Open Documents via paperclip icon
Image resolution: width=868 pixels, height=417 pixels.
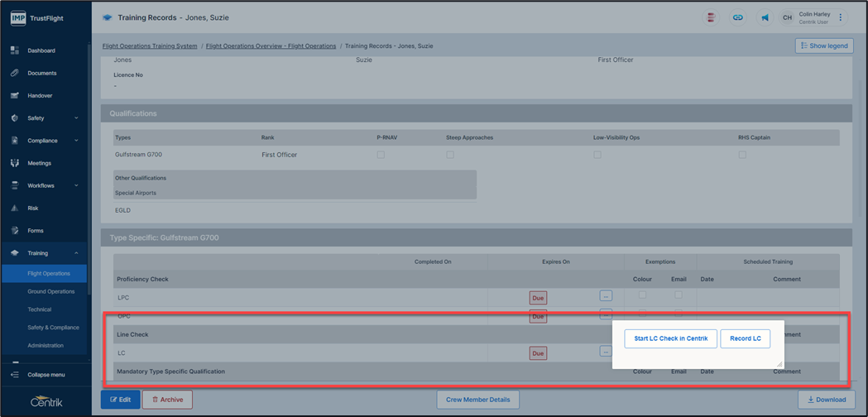click(15, 73)
